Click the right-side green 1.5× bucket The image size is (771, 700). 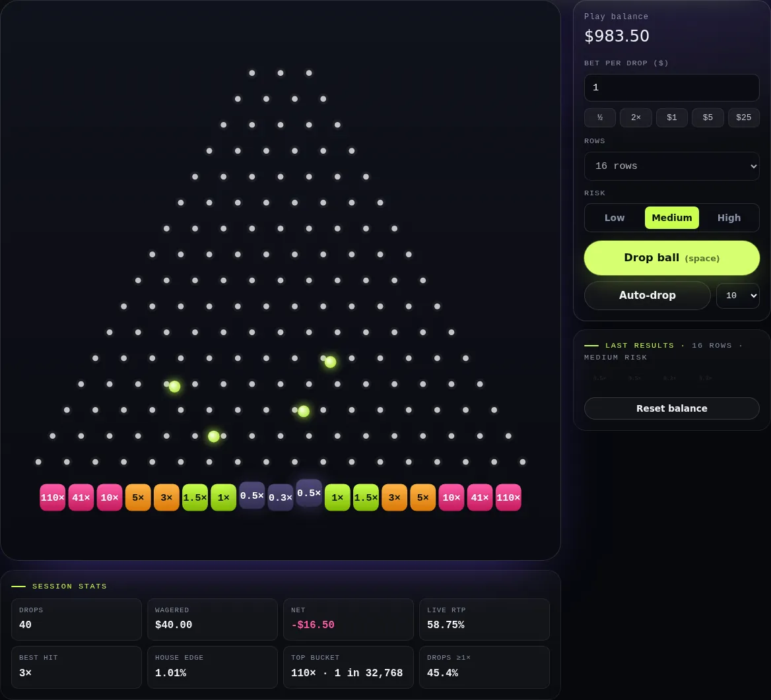(366, 497)
